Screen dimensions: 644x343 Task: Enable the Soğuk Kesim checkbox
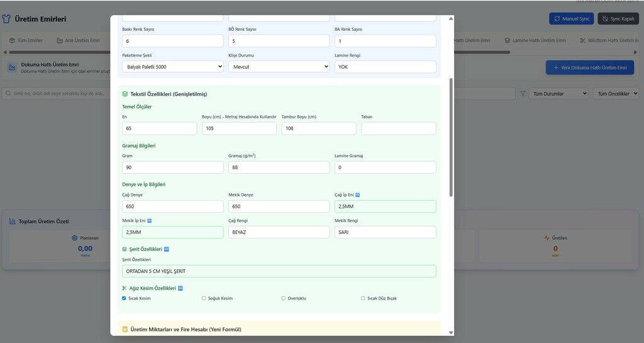click(x=204, y=298)
